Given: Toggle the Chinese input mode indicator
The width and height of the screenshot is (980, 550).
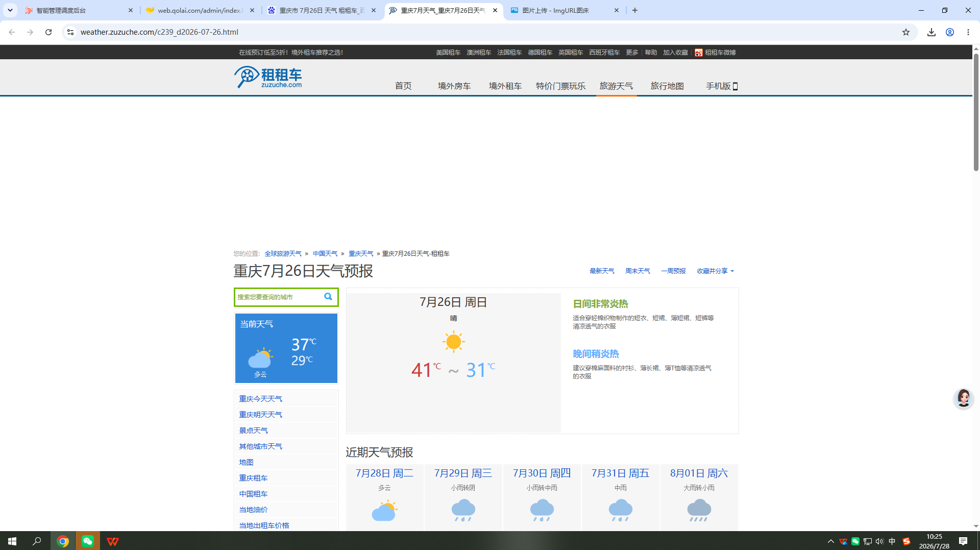Looking at the screenshot, I should tap(892, 541).
